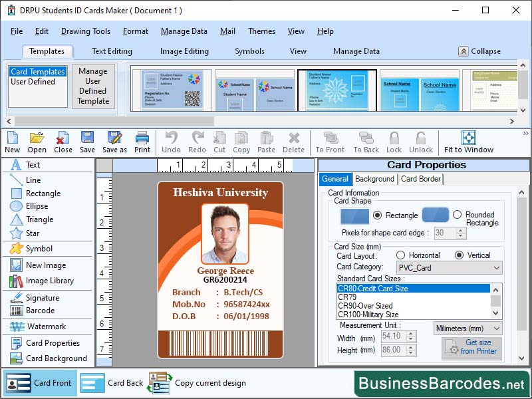Open the Image Library
This screenshot has height=399, width=532.
[x=47, y=279]
